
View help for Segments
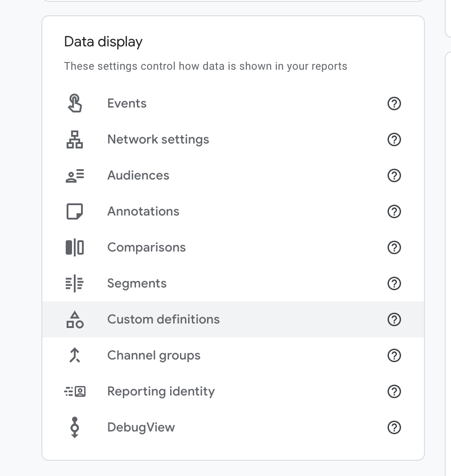click(x=394, y=283)
